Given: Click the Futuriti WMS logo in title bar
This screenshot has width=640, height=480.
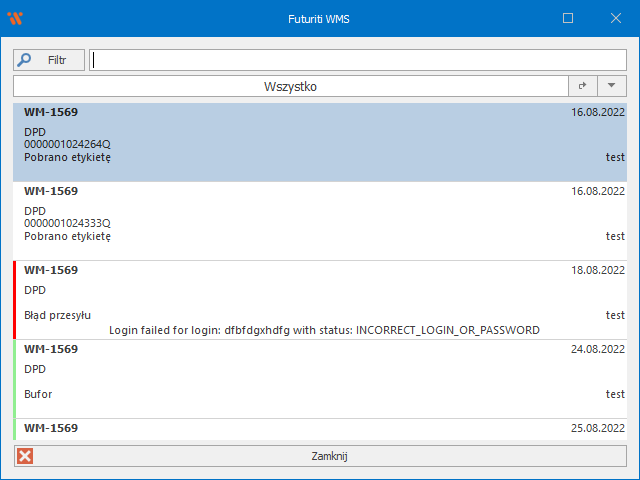Looking at the screenshot, I should tap(14, 18).
